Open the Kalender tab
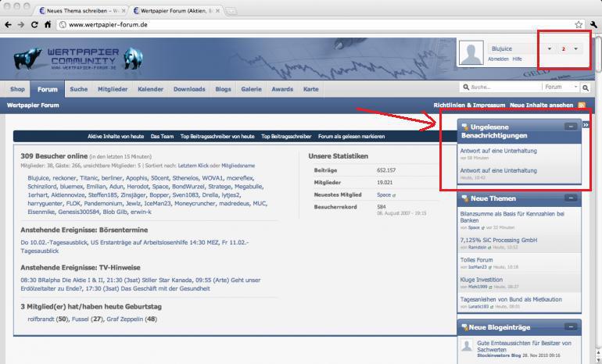The height and width of the screenshot is (364, 602). [150, 89]
